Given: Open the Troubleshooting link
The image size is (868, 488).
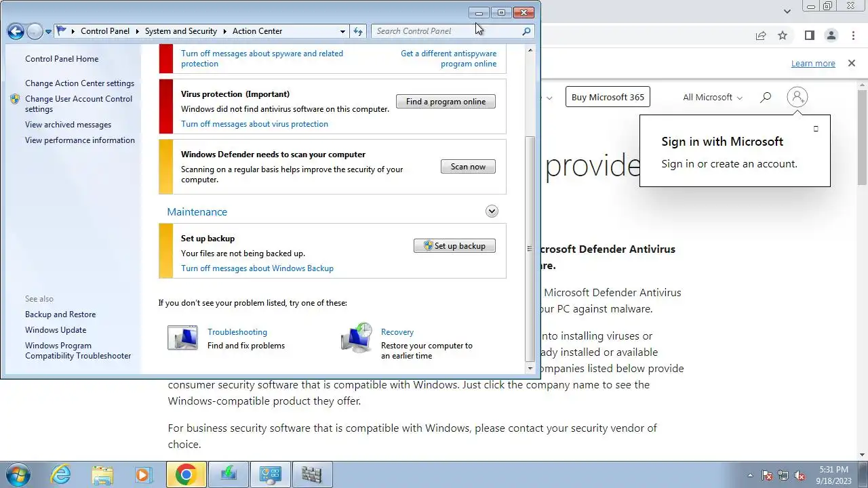Looking at the screenshot, I should point(237,332).
